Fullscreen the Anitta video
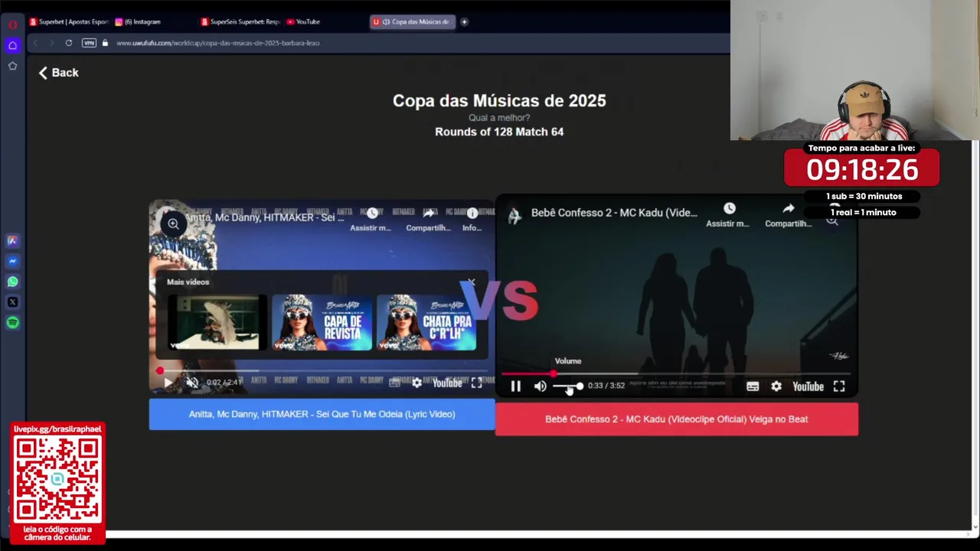Screen dimensions: 980x551 tap(476, 383)
